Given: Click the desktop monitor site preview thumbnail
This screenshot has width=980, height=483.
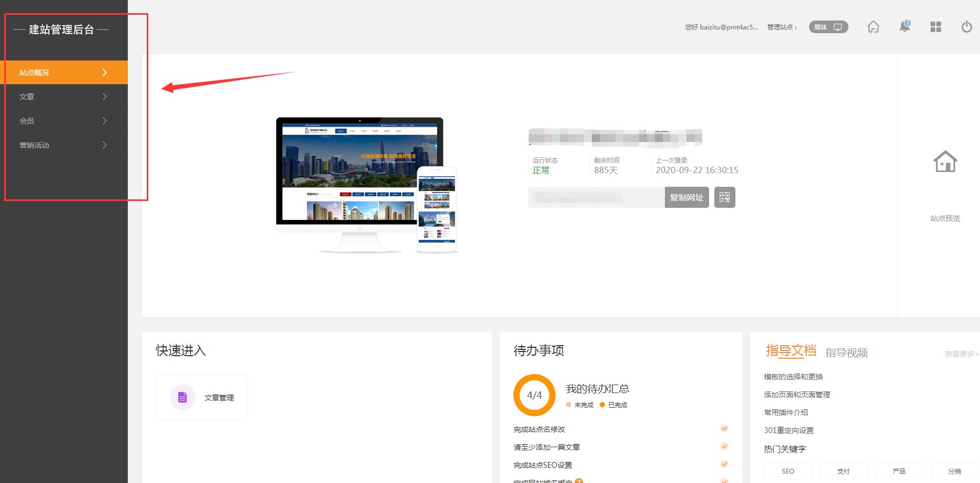Looking at the screenshot, I should pyautogui.click(x=360, y=184).
